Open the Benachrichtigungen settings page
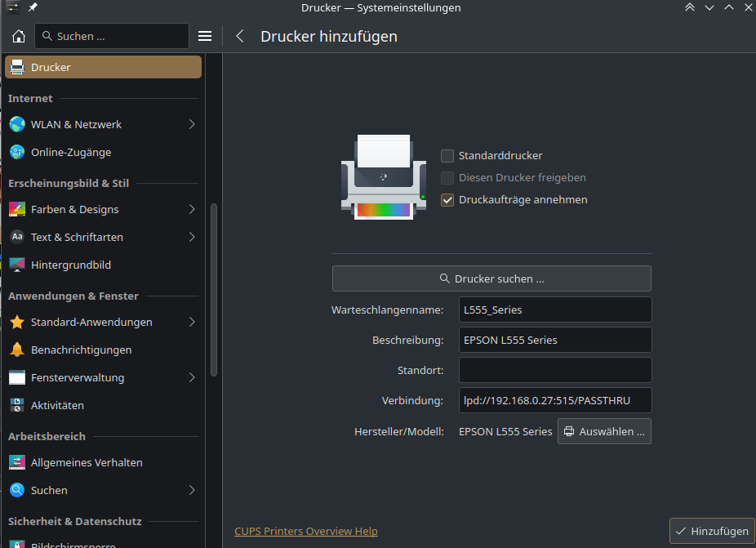The image size is (756, 548). pos(103,350)
